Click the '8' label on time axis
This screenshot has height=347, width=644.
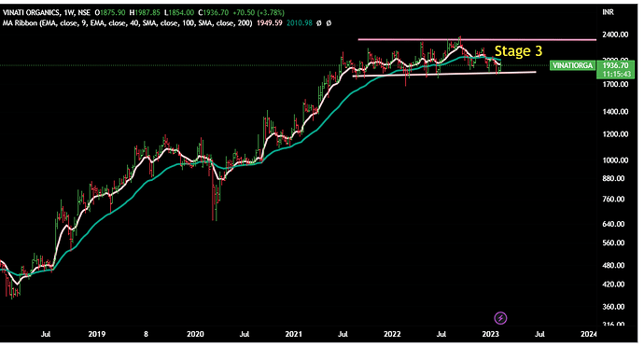[x=146, y=334]
